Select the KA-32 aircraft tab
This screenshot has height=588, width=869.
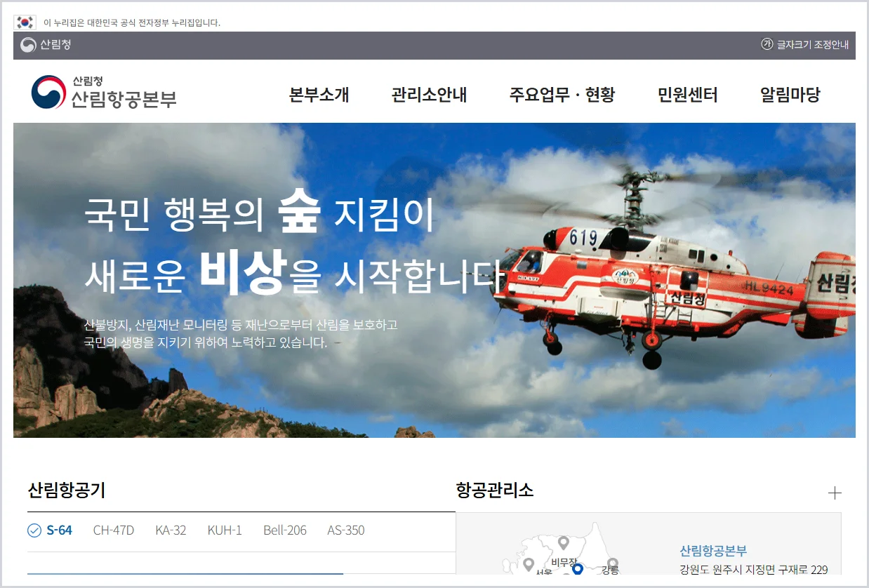[x=171, y=530]
